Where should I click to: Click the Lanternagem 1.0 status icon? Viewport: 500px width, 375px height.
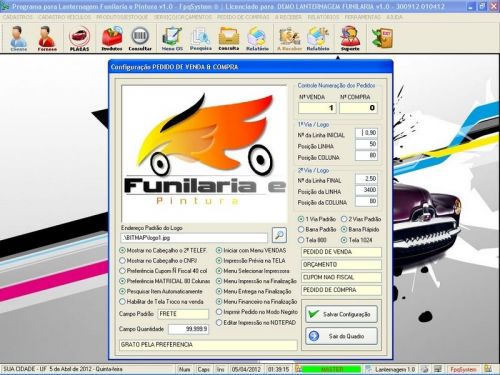click(369, 369)
